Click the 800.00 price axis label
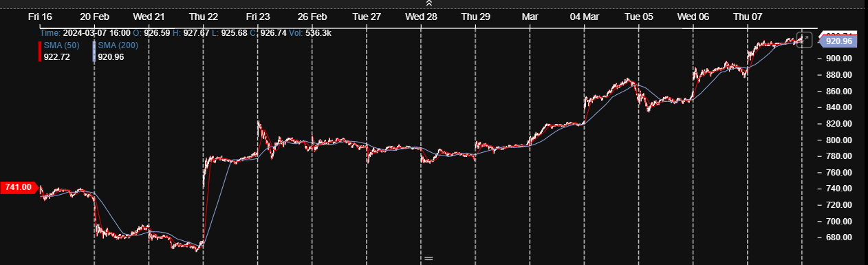The width and height of the screenshot is (868, 265). pos(839,140)
